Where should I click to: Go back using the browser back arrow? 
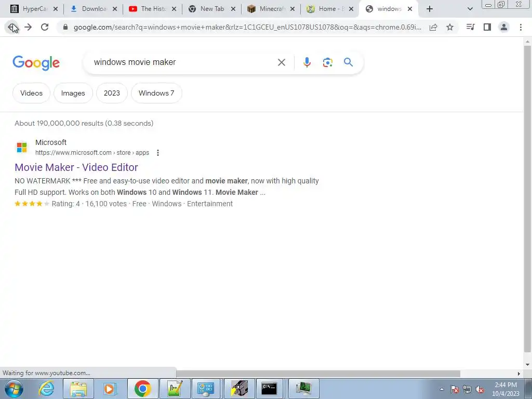(x=12, y=27)
